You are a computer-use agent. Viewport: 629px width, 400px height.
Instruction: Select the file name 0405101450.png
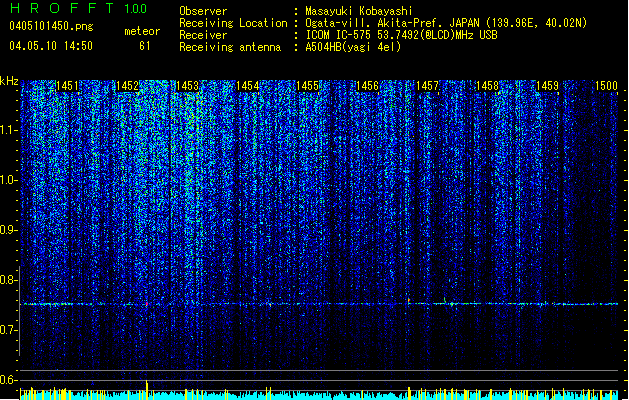51,26
